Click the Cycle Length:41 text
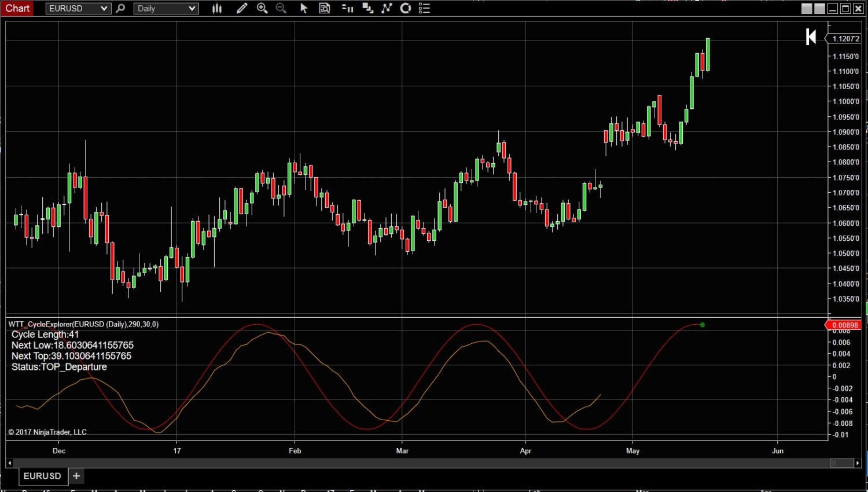Screen dimensions: 868x492 click(45, 335)
